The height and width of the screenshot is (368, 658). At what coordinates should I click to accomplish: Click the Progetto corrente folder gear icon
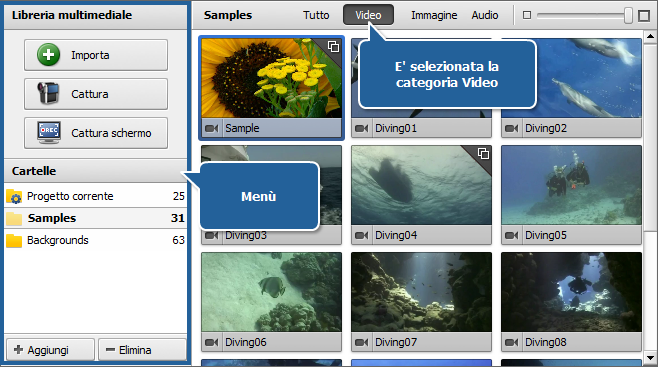tap(14, 196)
